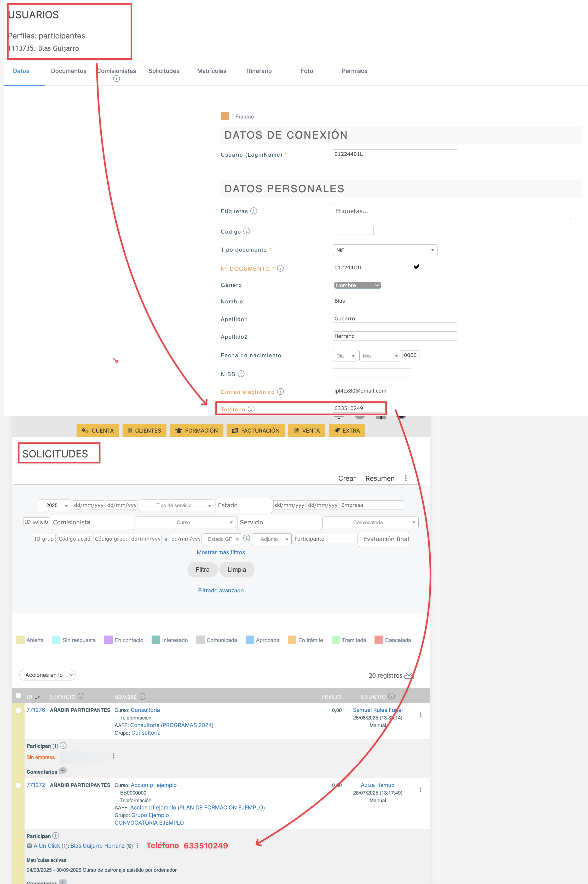Click the Teléfono input field

(358, 408)
